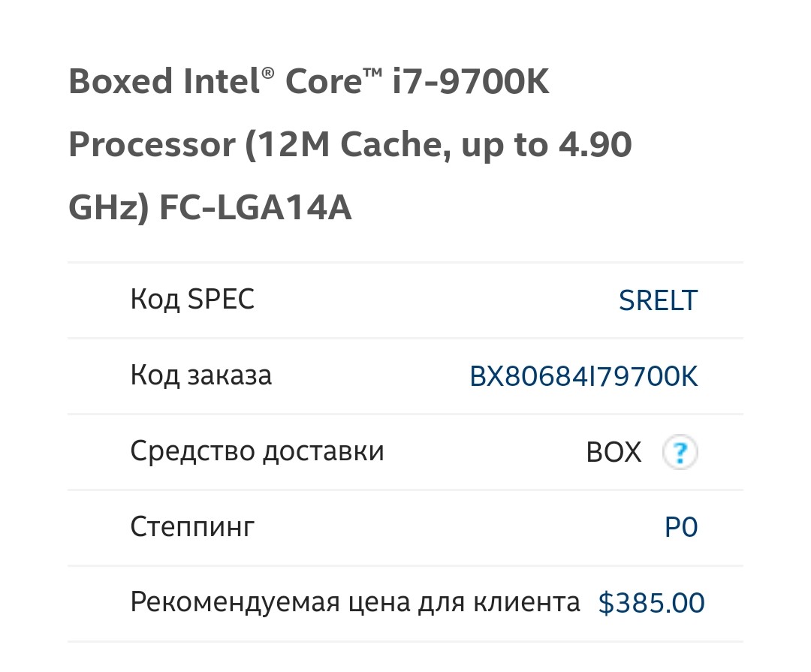Click "GHz)" in the product heading
This screenshot has height=672, width=811.
pos(108,208)
